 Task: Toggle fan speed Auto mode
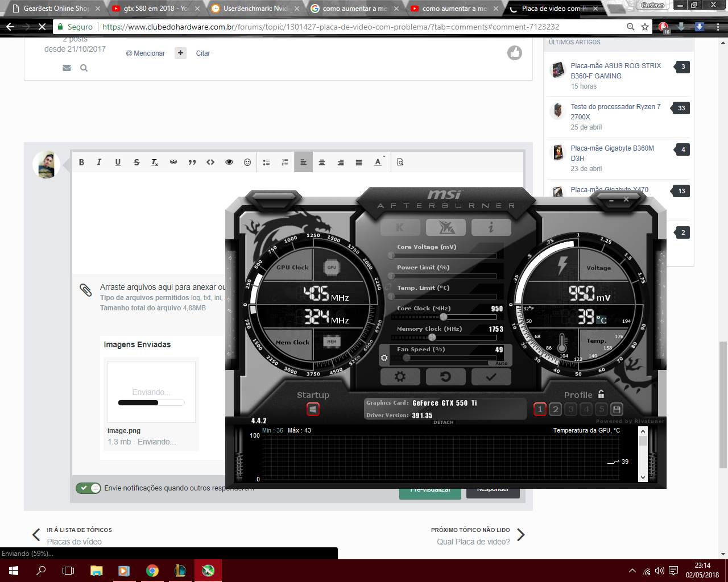(501, 363)
